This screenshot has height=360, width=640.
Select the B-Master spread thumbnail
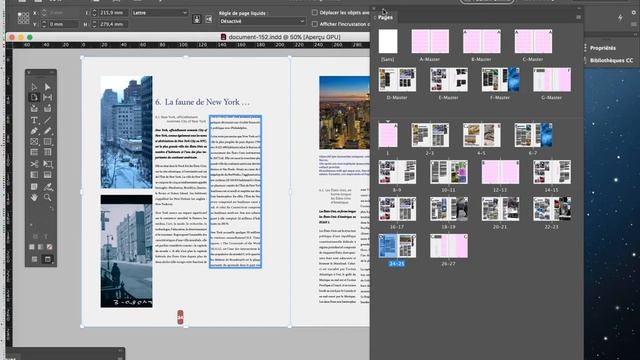(482, 41)
